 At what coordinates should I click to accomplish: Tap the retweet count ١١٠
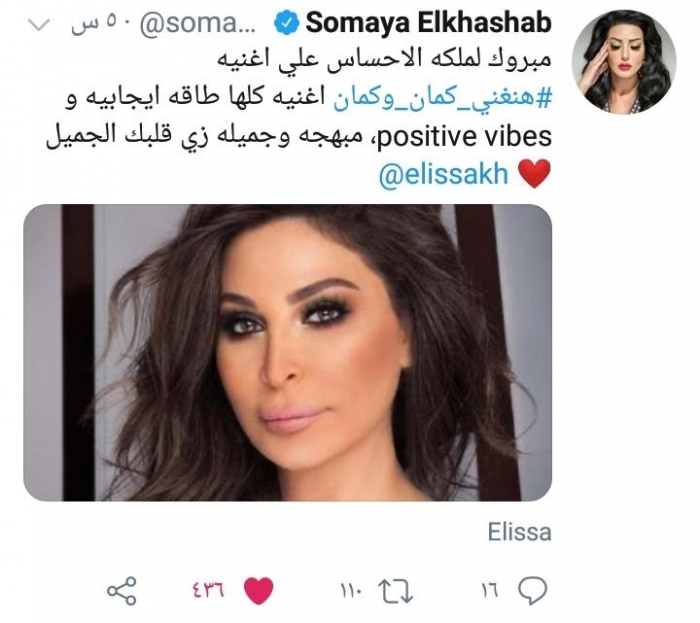(353, 591)
